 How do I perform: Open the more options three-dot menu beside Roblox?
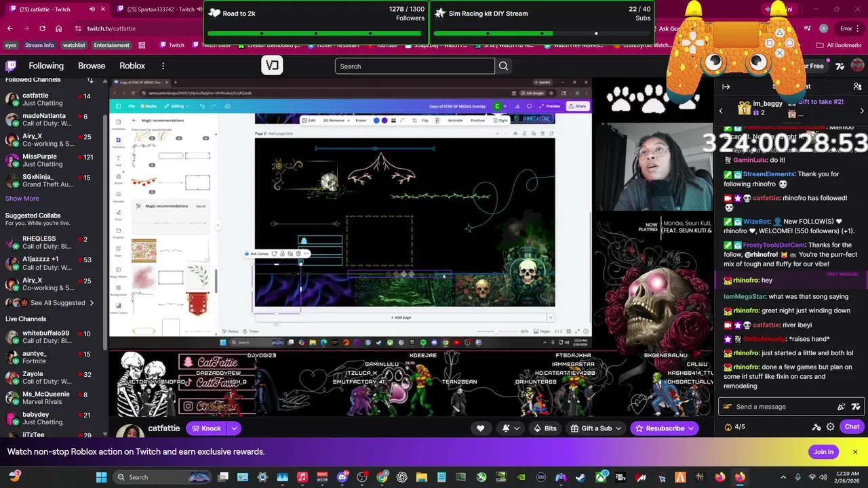pyautogui.click(x=163, y=66)
